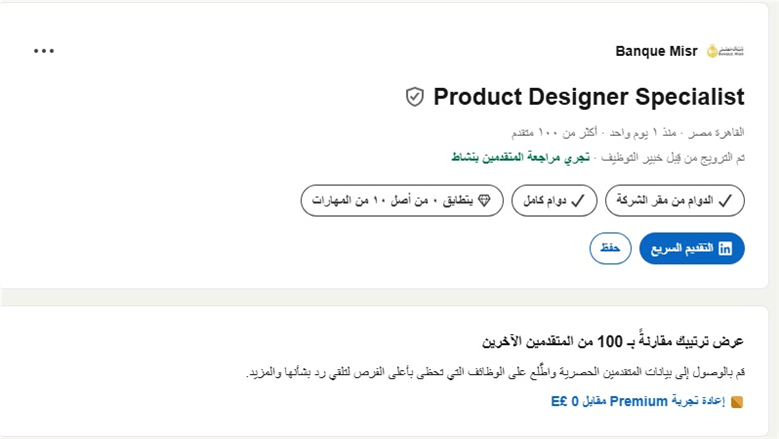
Task: Click the checkmark icon in دوام كامل chip
Action: point(578,201)
